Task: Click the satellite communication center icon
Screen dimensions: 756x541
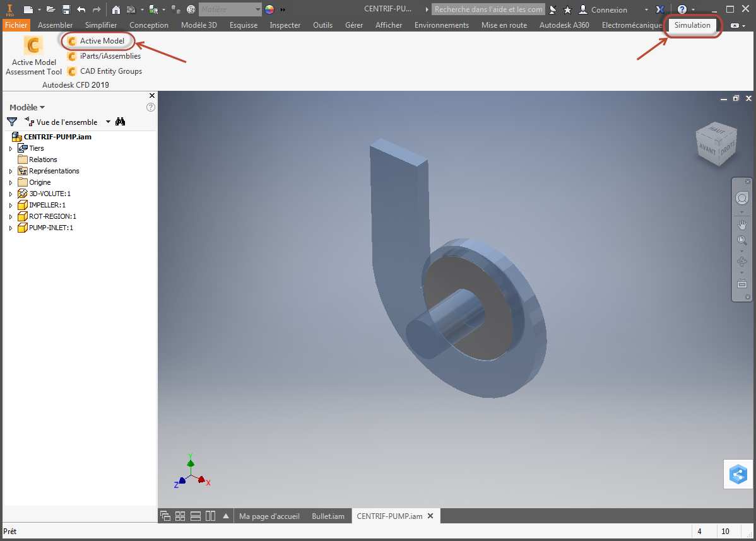Action: 553,9
